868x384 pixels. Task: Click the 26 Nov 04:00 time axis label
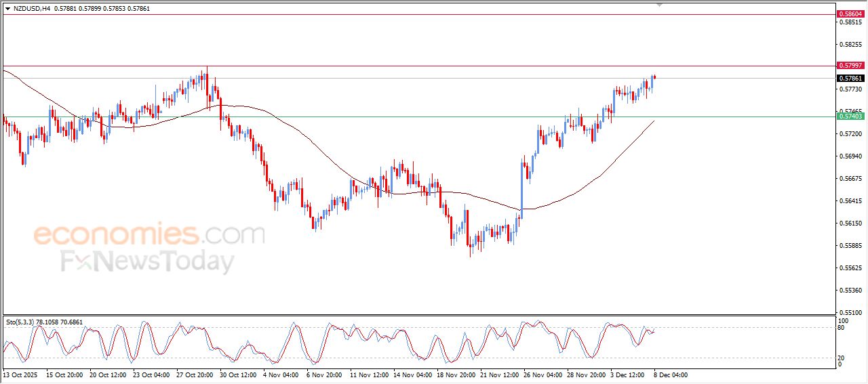[x=542, y=374]
